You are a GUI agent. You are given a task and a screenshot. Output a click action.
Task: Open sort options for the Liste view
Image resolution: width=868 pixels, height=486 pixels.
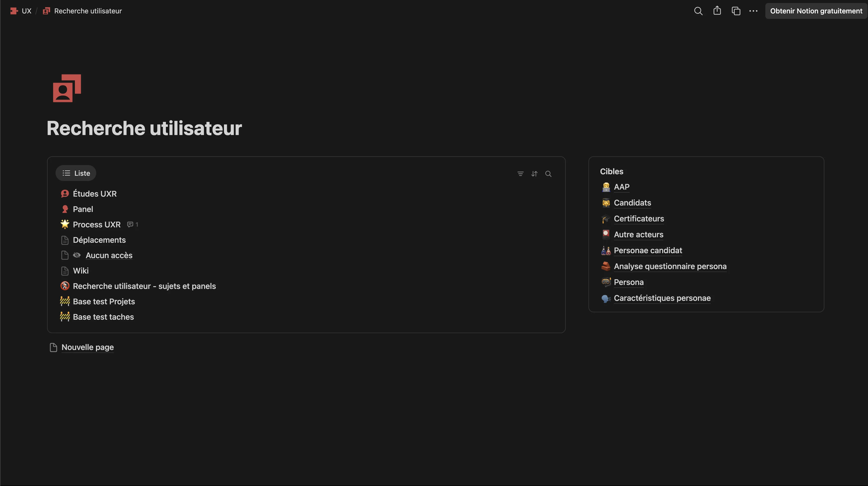coord(534,173)
